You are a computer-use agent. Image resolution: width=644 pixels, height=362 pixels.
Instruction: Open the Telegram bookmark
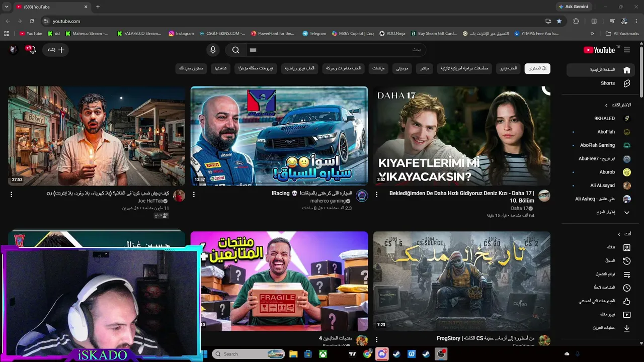click(x=314, y=34)
